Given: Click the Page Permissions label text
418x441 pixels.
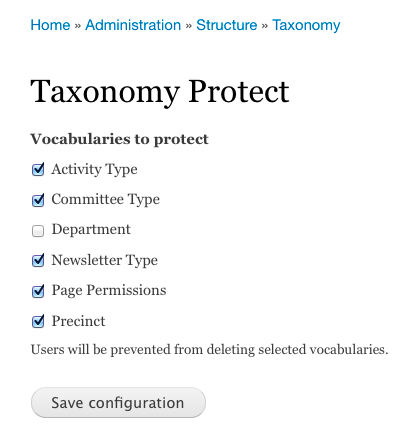Looking at the screenshot, I should click(109, 291).
